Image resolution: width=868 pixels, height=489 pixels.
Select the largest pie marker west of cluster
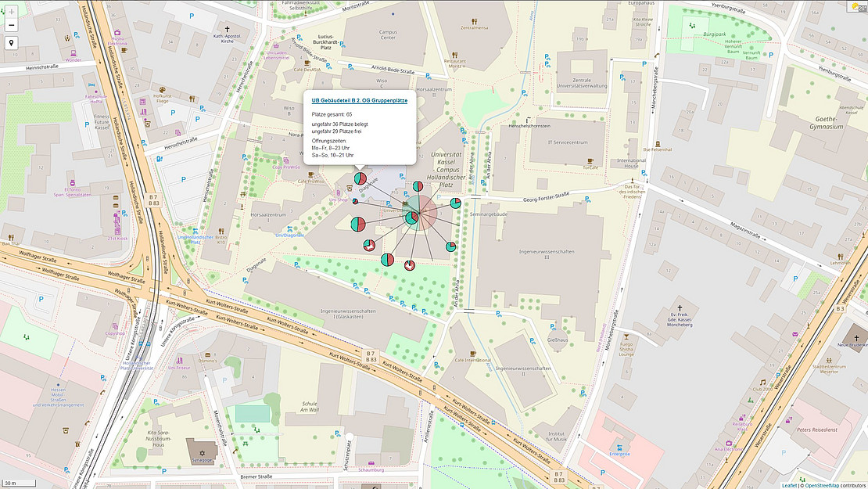click(358, 225)
